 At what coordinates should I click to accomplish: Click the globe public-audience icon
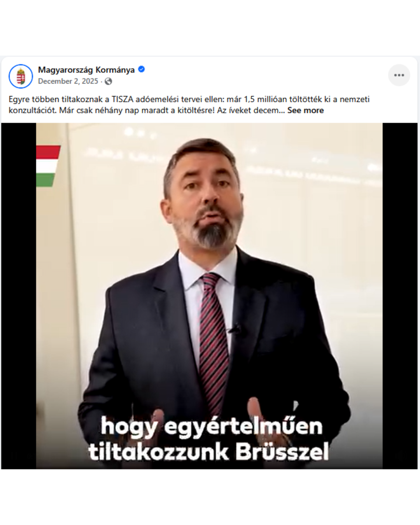pyautogui.click(x=108, y=81)
